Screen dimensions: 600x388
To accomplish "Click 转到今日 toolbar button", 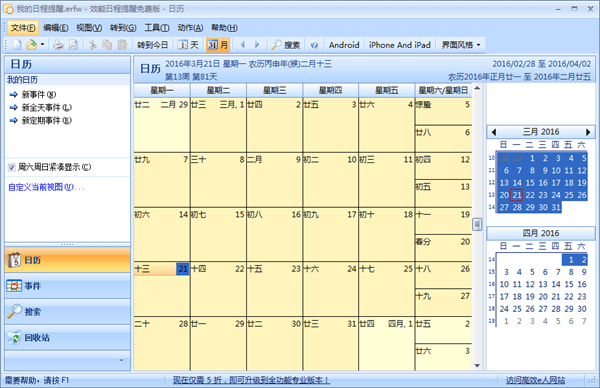I will (x=152, y=45).
